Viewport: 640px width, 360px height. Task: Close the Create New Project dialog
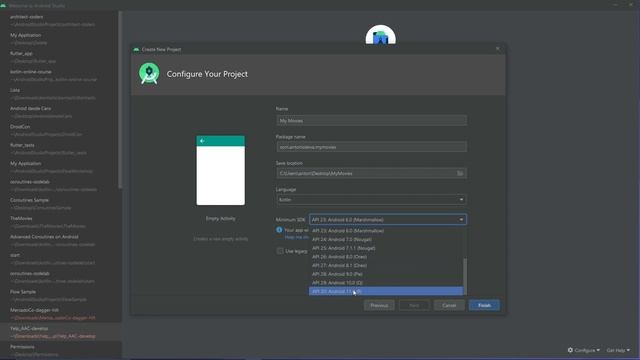(x=497, y=49)
